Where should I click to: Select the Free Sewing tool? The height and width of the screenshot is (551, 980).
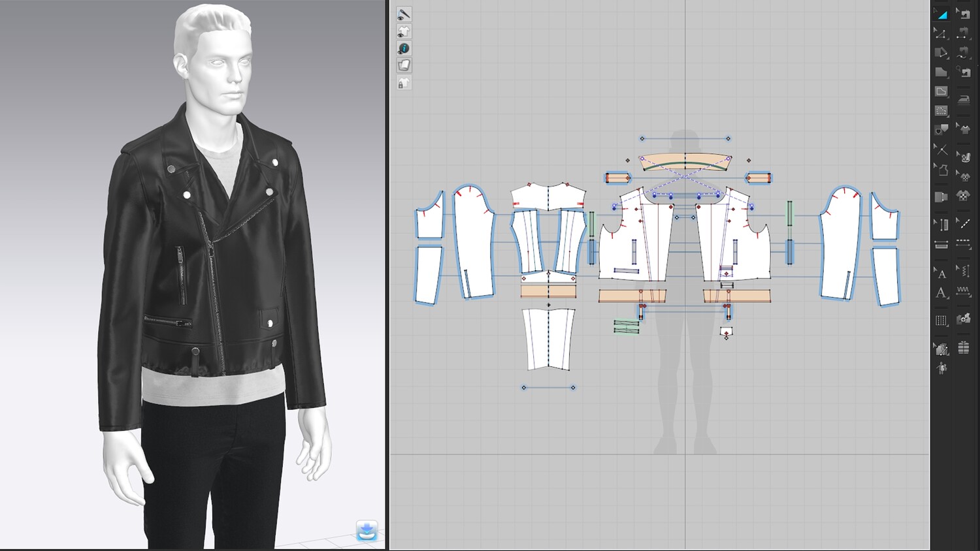964,53
